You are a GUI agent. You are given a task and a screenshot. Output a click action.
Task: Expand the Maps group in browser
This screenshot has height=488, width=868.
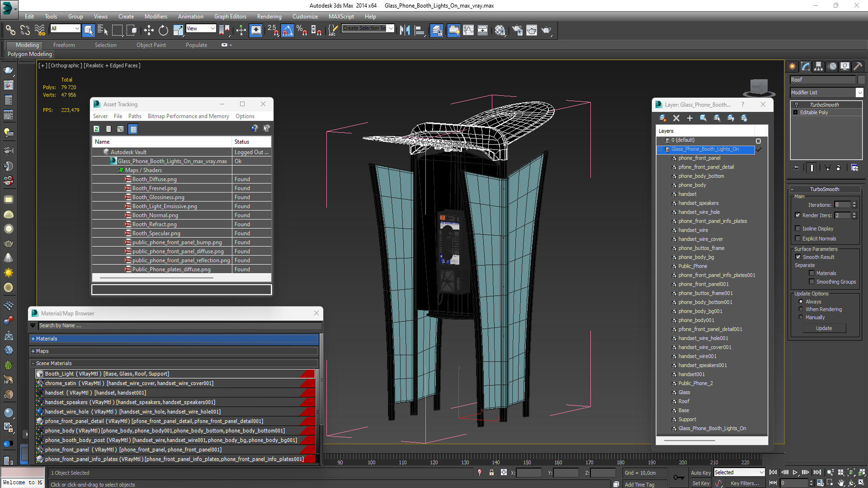click(175, 351)
